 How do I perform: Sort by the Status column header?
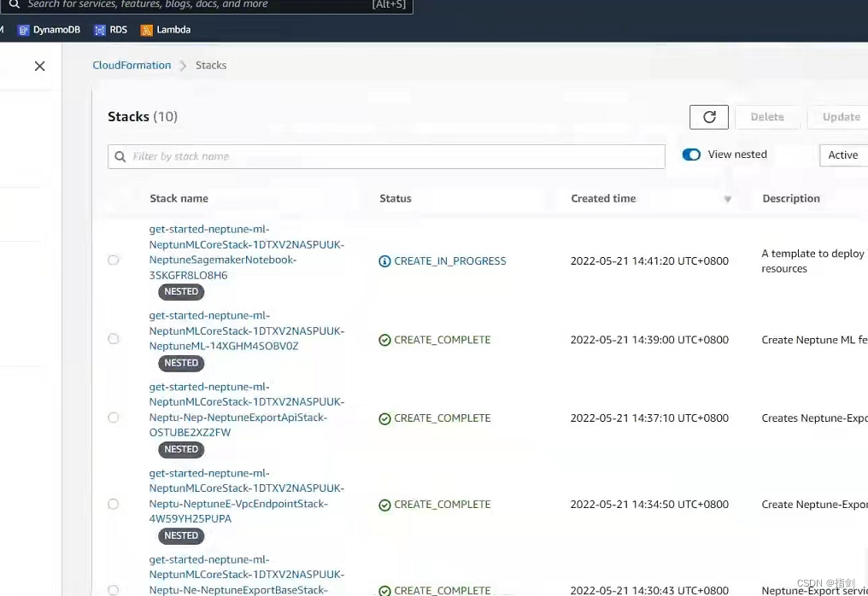coord(396,199)
